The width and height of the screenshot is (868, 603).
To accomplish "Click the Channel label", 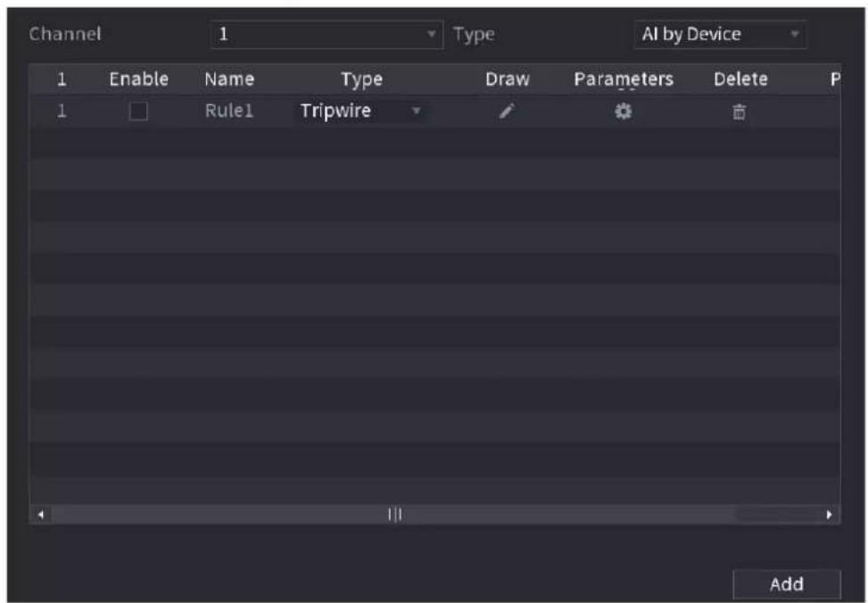I will (x=65, y=34).
